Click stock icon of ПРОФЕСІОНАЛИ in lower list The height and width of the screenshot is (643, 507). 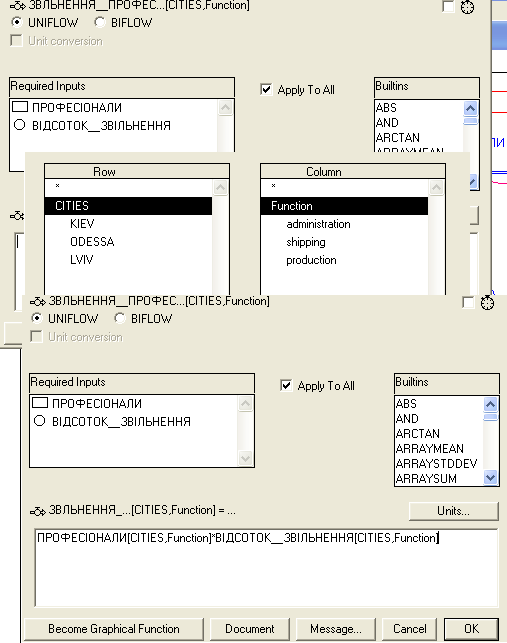tap(40, 403)
